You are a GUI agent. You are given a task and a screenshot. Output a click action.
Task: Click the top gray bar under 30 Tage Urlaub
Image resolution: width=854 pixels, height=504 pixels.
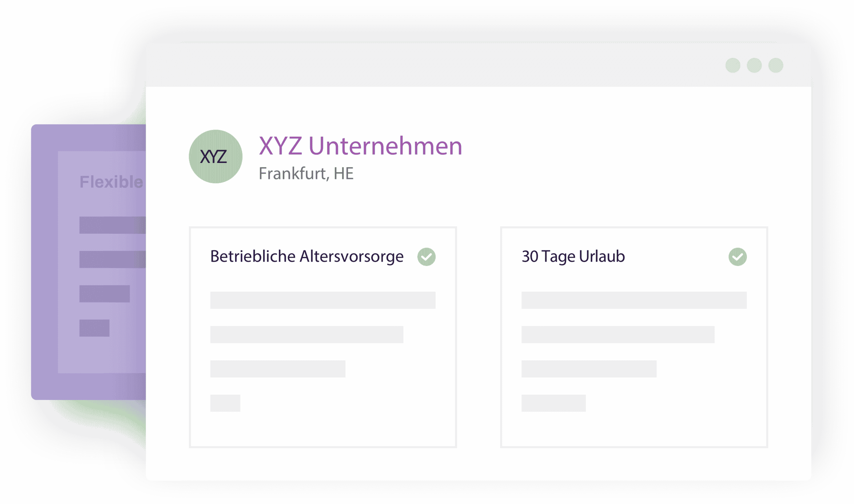click(x=634, y=300)
